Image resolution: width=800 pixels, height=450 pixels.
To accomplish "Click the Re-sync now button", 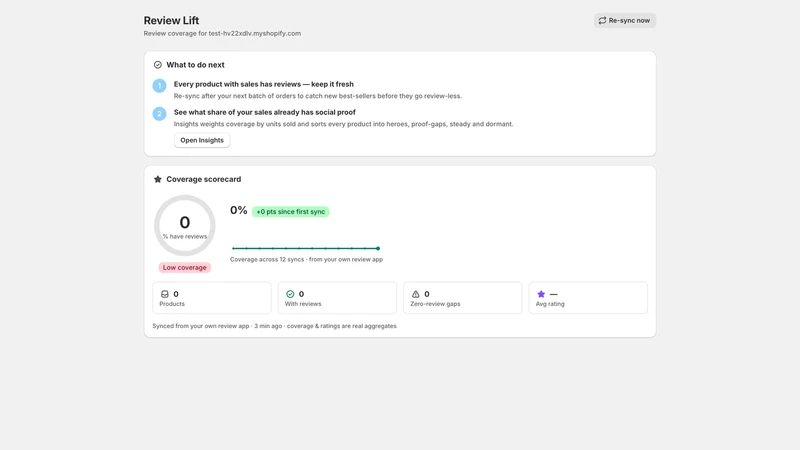I will pyautogui.click(x=624, y=20).
